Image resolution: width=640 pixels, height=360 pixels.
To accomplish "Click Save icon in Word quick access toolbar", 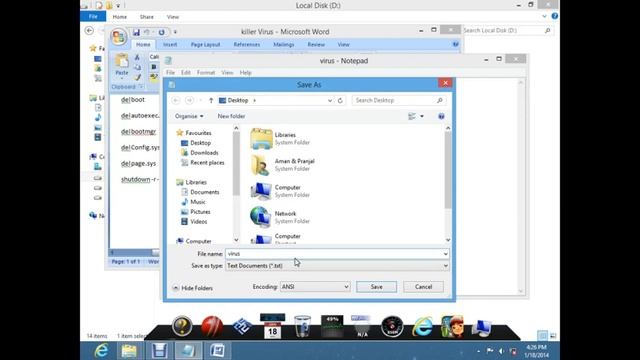I will [x=136, y=32].
